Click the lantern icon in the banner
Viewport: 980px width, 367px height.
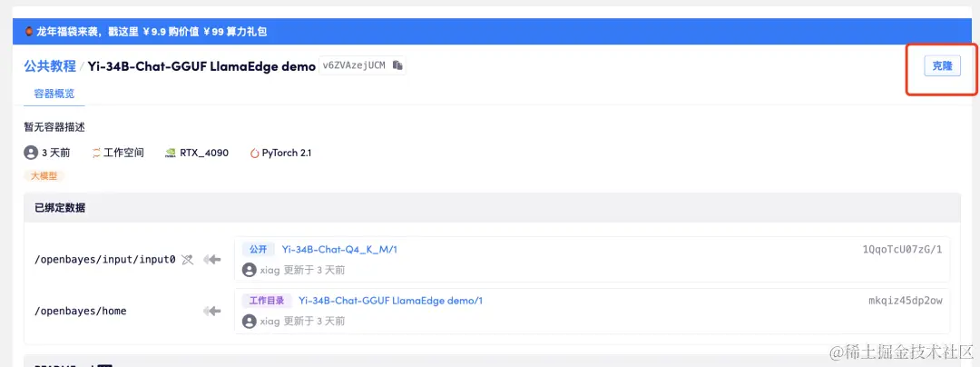[x=29, y=31]
